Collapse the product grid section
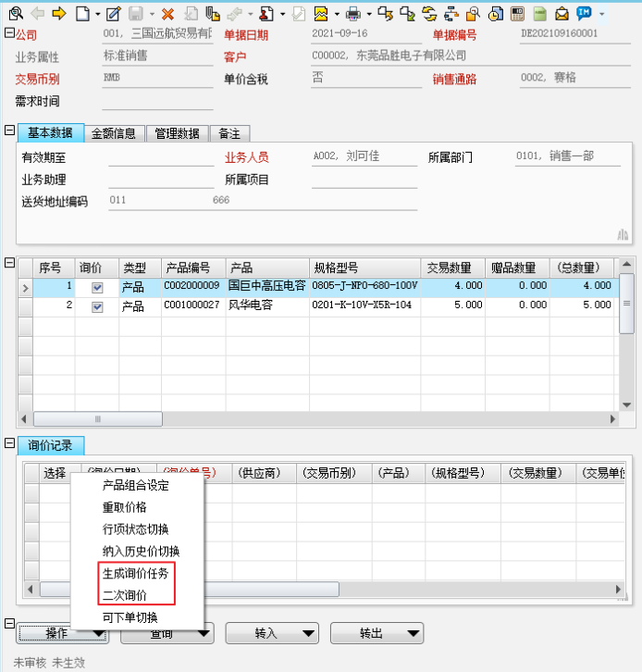Screen dimensions: 642x672 coord(9,263)
